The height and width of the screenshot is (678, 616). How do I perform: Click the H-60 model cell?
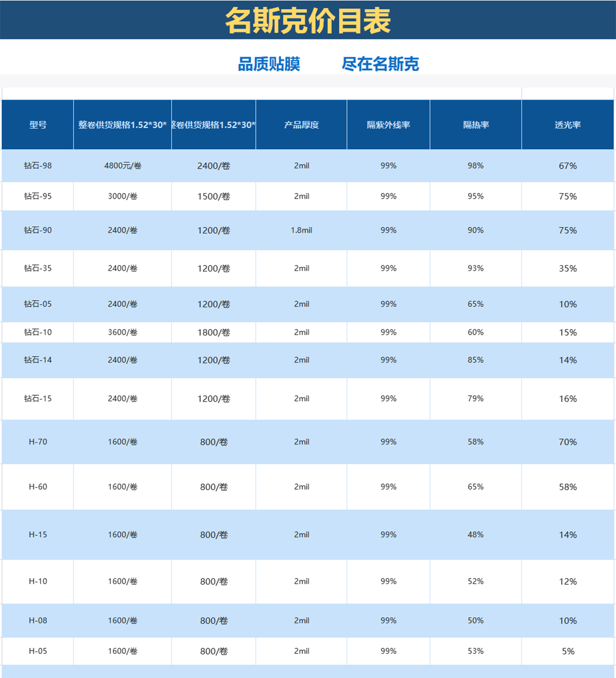click(x=38, y=487)
